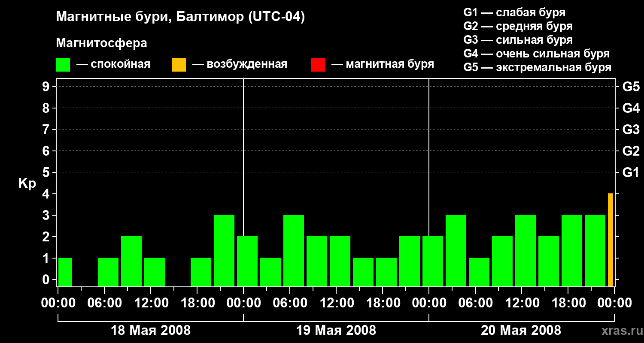Viewport: 644px width, 343px height.
Task: Click the '06:00' time label above 20 Мая
Action: (475, 303)
